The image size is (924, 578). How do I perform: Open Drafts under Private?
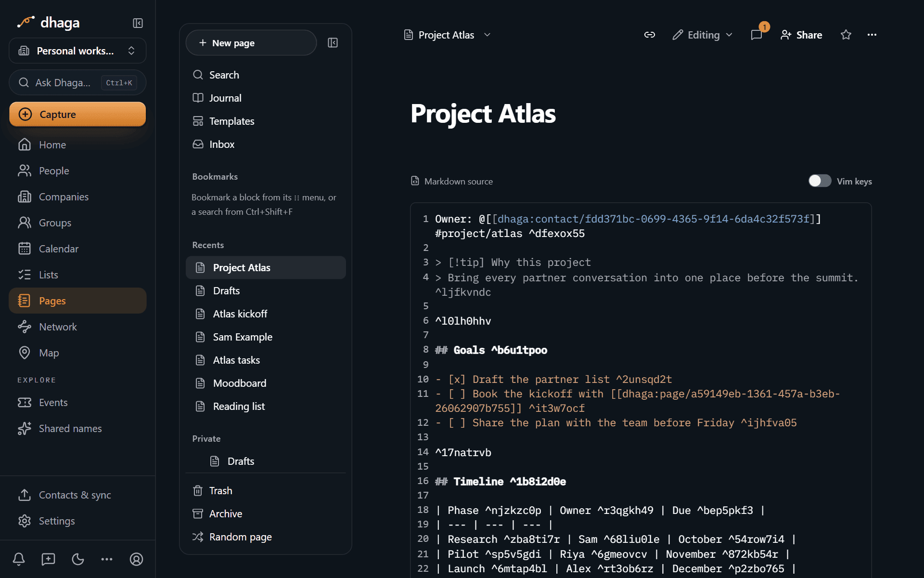pyautogui.click(x=266, y=461)
